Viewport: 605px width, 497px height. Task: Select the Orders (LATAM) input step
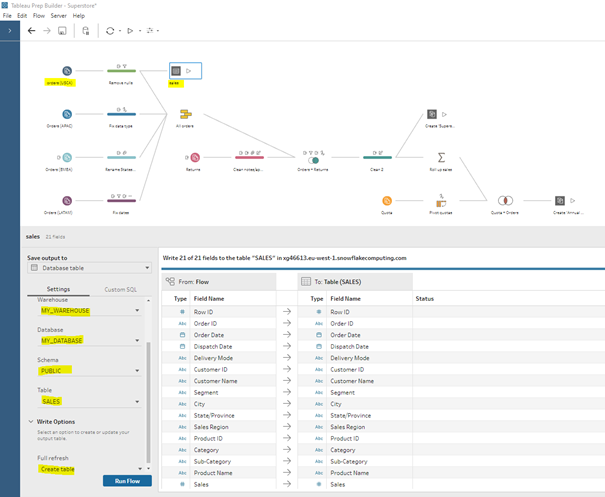coord(67,201)
